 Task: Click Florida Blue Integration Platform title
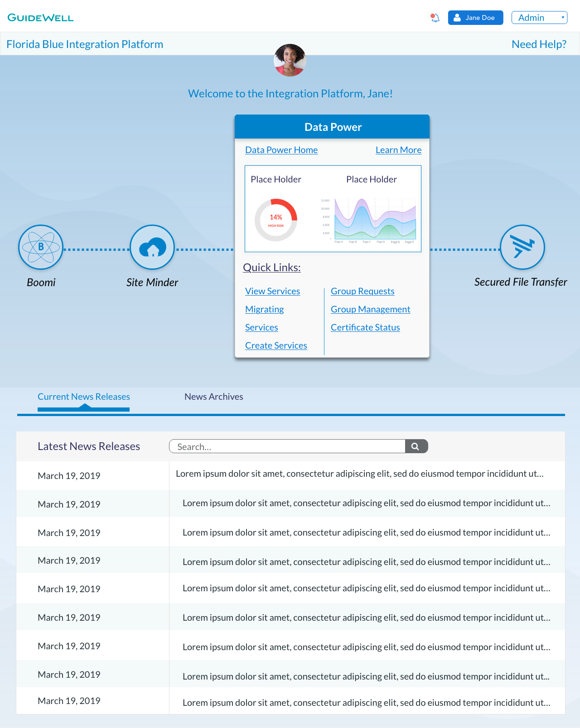(85, 44)
